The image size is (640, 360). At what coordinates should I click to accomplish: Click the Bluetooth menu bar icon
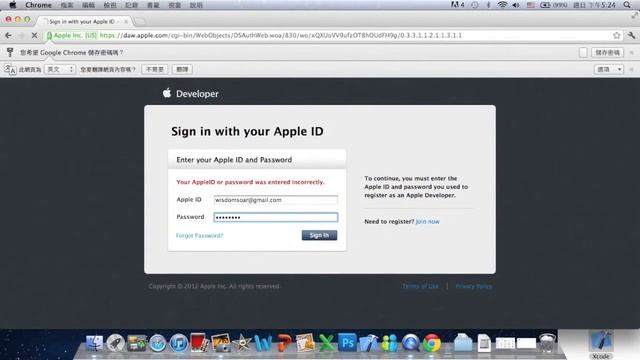[x=488, y=5]
